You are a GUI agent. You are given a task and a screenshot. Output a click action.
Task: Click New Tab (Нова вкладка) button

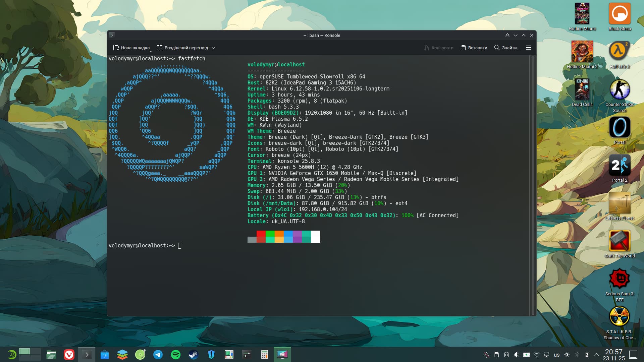(131, 48)
